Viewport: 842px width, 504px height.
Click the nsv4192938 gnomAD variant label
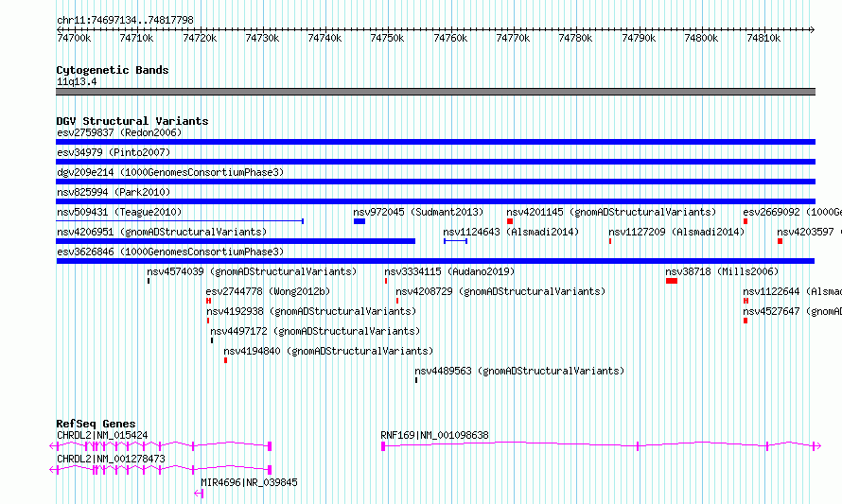pyautogui.click(x=311, y=311)
